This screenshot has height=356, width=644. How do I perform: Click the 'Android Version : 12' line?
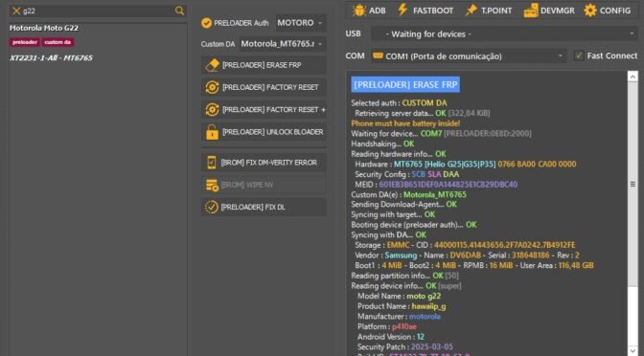click(391, 337)
